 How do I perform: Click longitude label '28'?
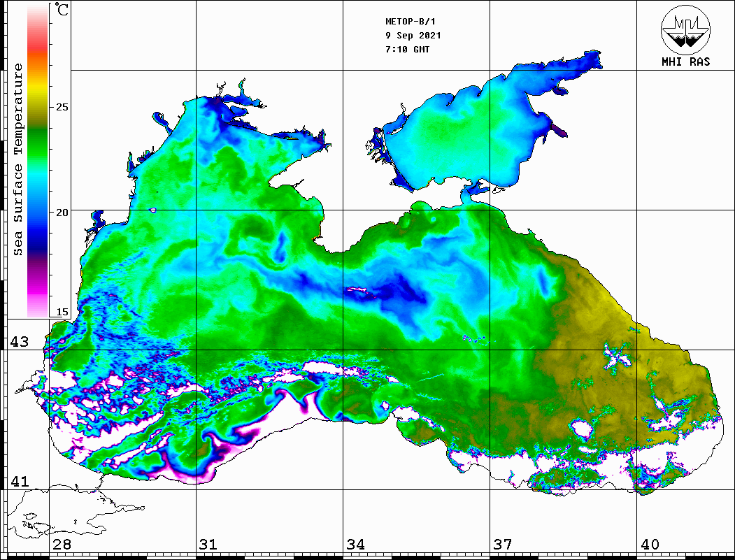(62, 545)
